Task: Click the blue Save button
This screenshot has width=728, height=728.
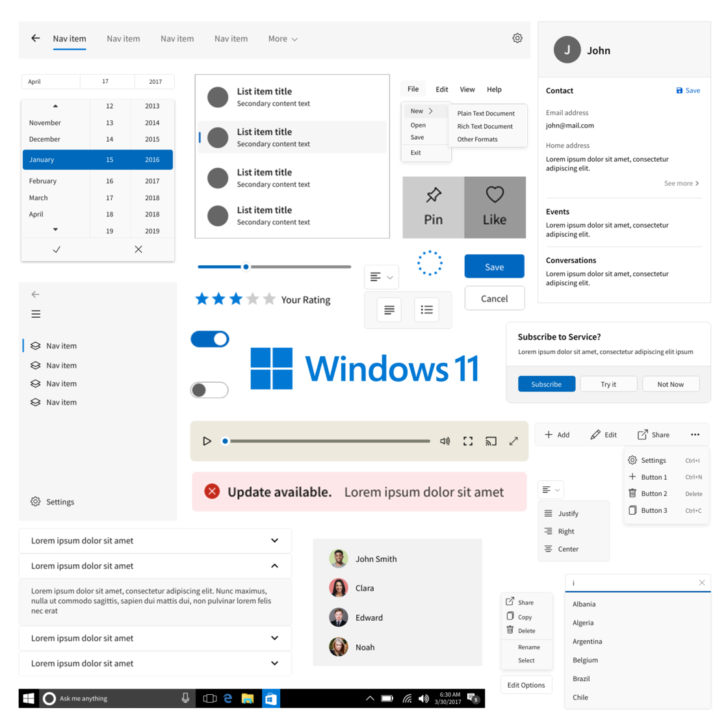Action: [495, 266]
